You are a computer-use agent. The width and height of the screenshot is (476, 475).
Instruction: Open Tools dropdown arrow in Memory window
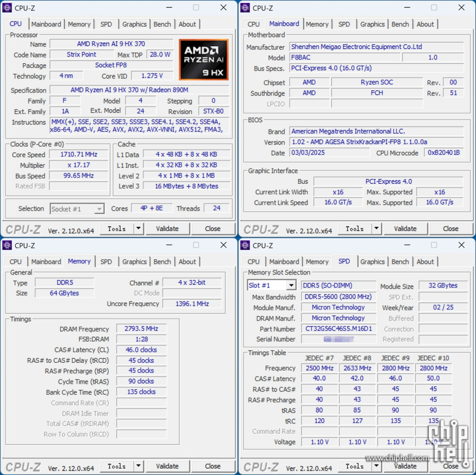138,466
